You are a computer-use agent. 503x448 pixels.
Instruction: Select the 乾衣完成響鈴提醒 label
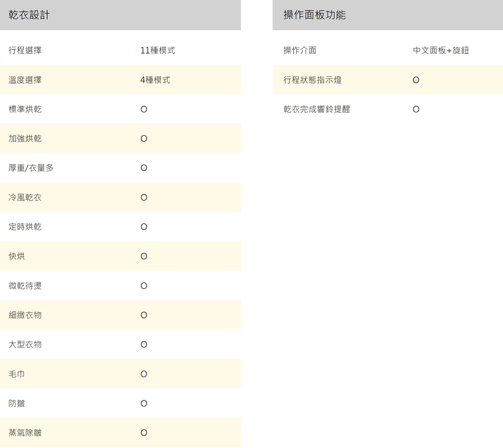coord(317,109)
